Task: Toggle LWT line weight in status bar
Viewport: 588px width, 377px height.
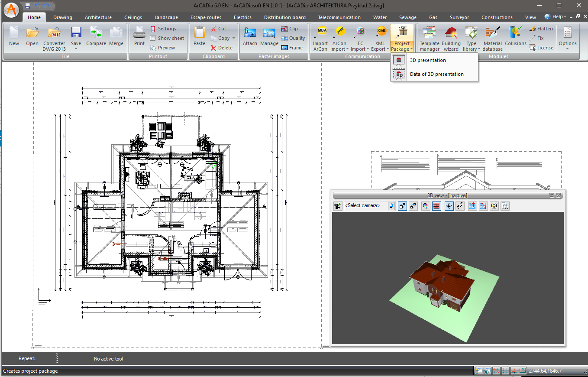Action: [523, 371]
